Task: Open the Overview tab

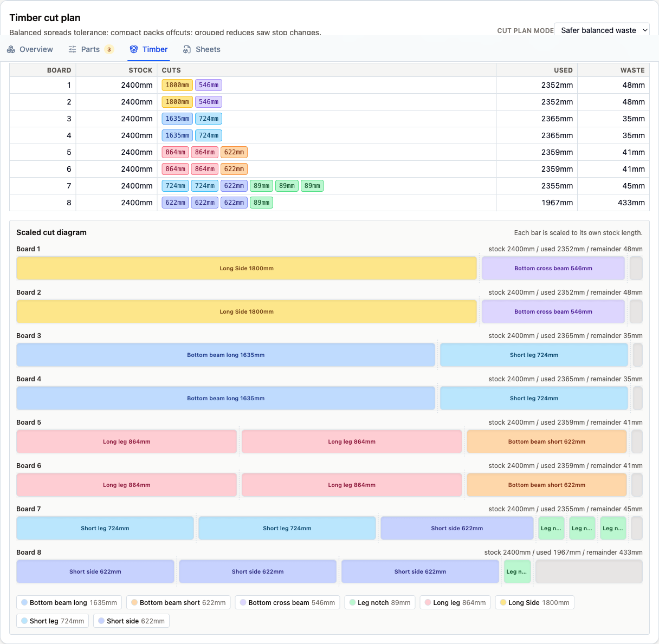Action: click(30, 49)
